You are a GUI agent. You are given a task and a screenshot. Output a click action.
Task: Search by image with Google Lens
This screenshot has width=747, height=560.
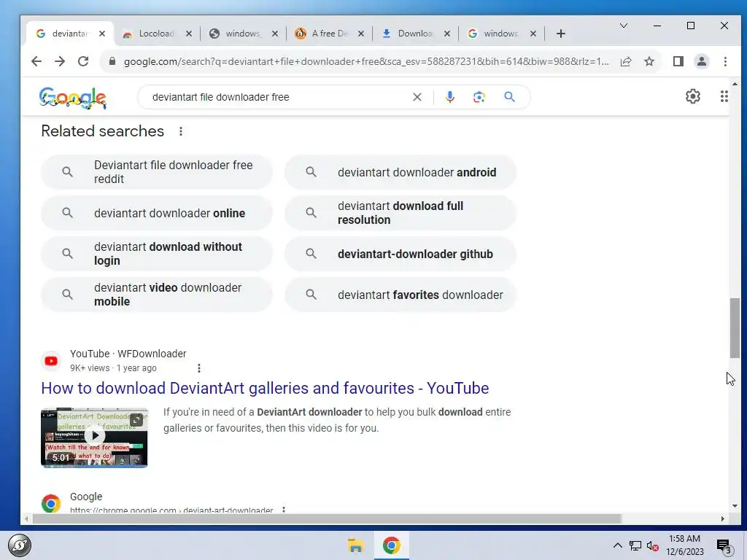point(479,97)
